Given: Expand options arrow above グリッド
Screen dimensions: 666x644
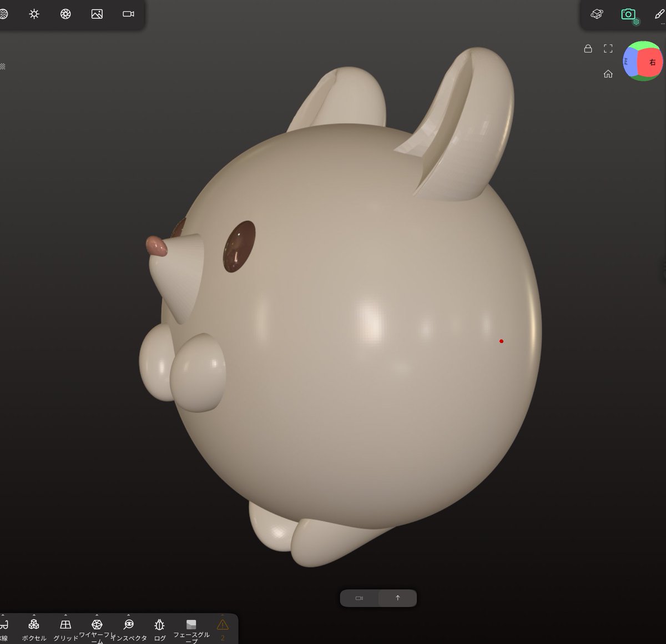Looking at the screenshot, I should pyautogui.click(x=65, y=615).
